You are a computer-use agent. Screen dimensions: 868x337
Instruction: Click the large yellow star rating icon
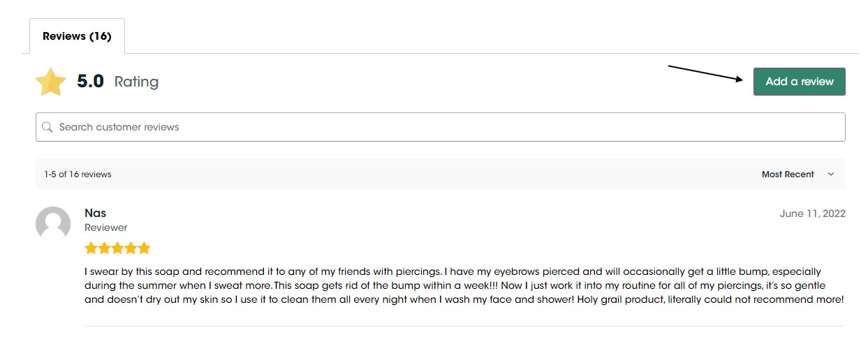[51, 82]
